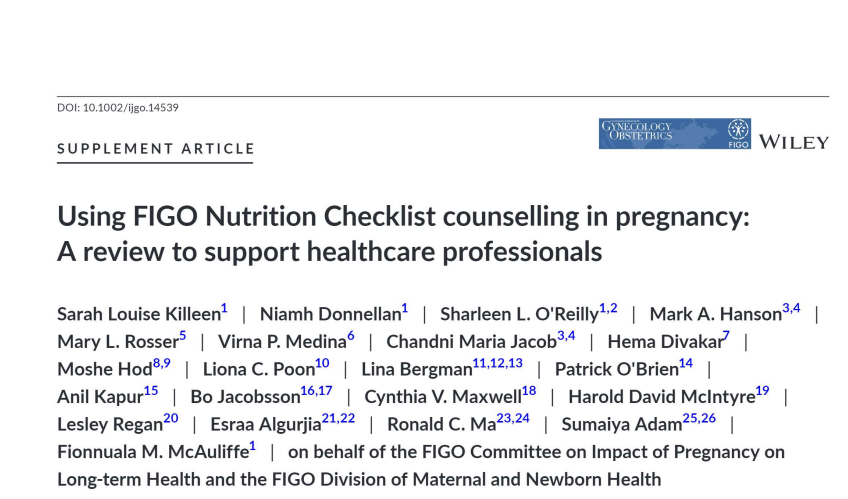Click the FIGO emblem icon
This screenshot has width=848, height=499.
pos(738,130)
